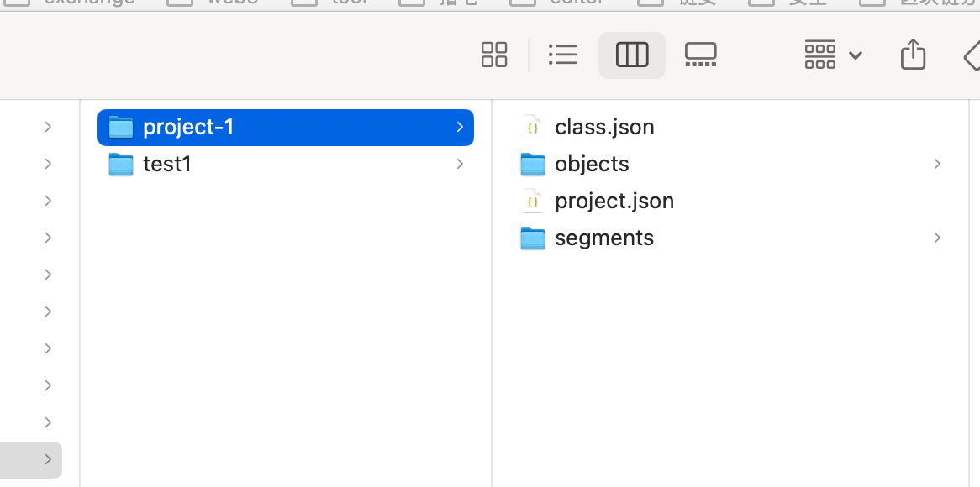Select the class.json file

604,127
